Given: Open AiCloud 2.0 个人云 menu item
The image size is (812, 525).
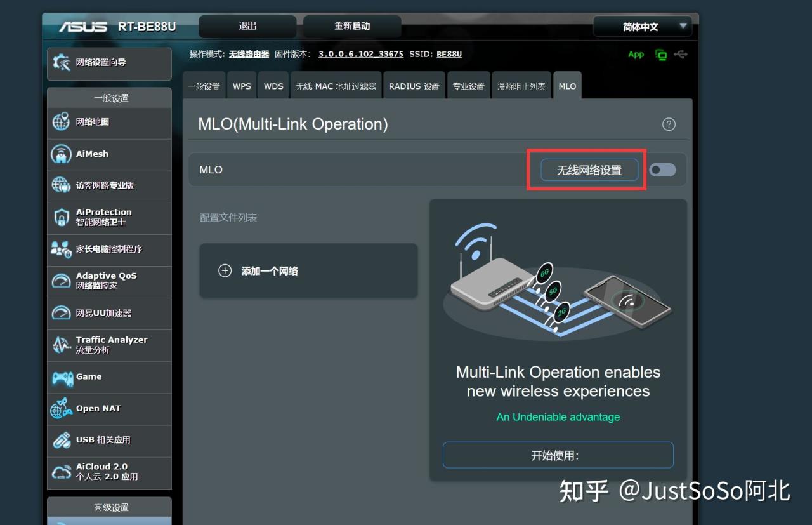Looking at the screenshot, I should [x=109, y=472].
